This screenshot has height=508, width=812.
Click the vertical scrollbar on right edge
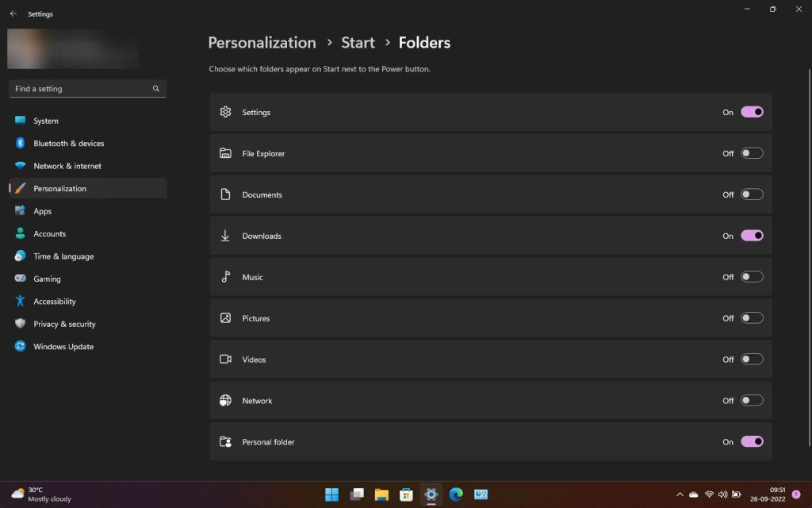coord(810,256)
